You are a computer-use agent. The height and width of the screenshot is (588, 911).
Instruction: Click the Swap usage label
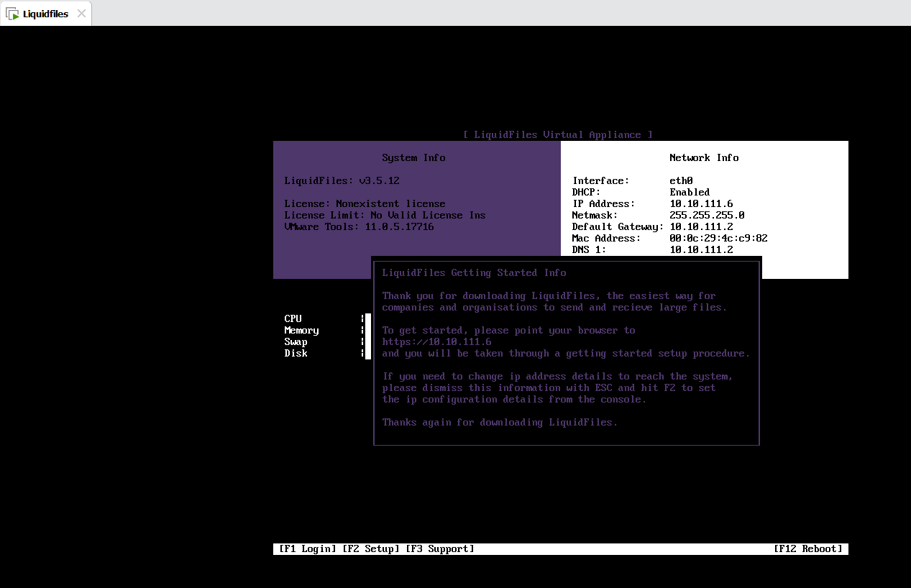(296, 342)
